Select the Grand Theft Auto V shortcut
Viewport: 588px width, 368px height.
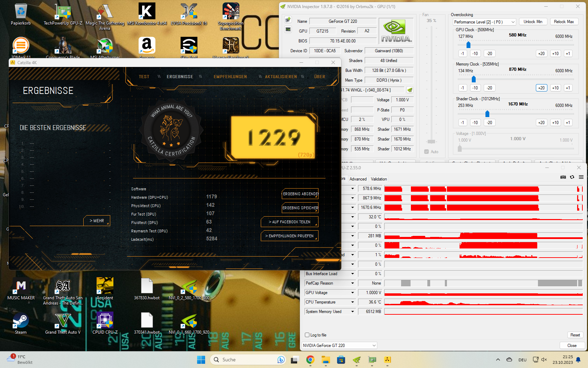[63, 323]
